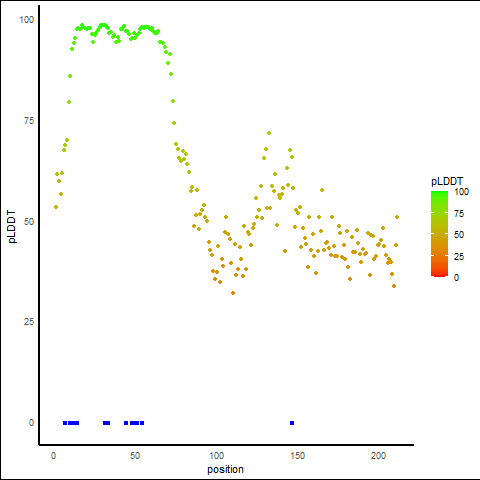Click the legend label 50
480x480 pixels.
(x=459, y=235)
